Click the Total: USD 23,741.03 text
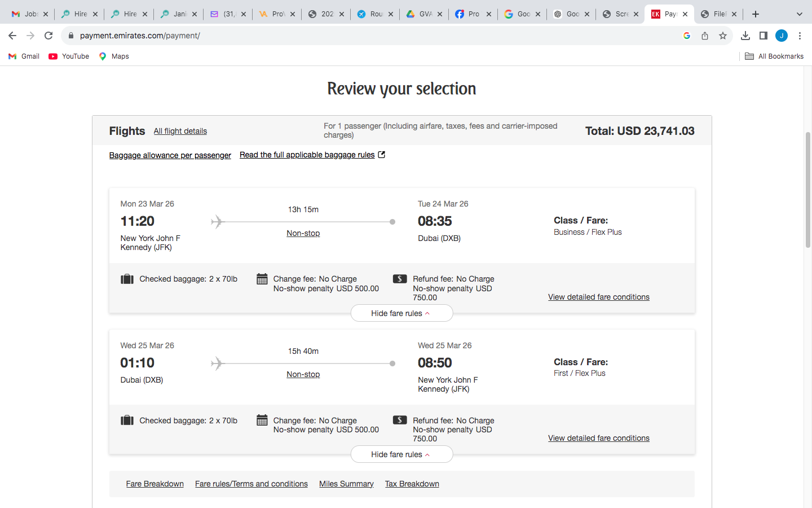 point(640,131)
